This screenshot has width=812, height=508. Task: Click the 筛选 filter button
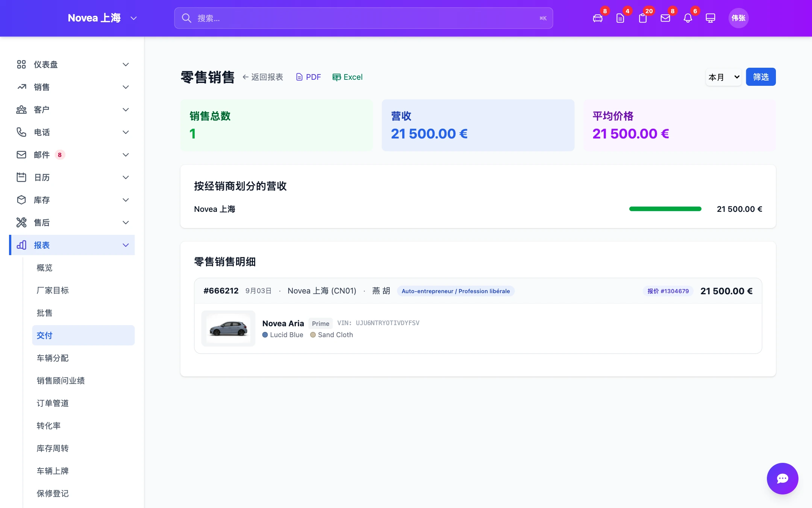[760, 77]
